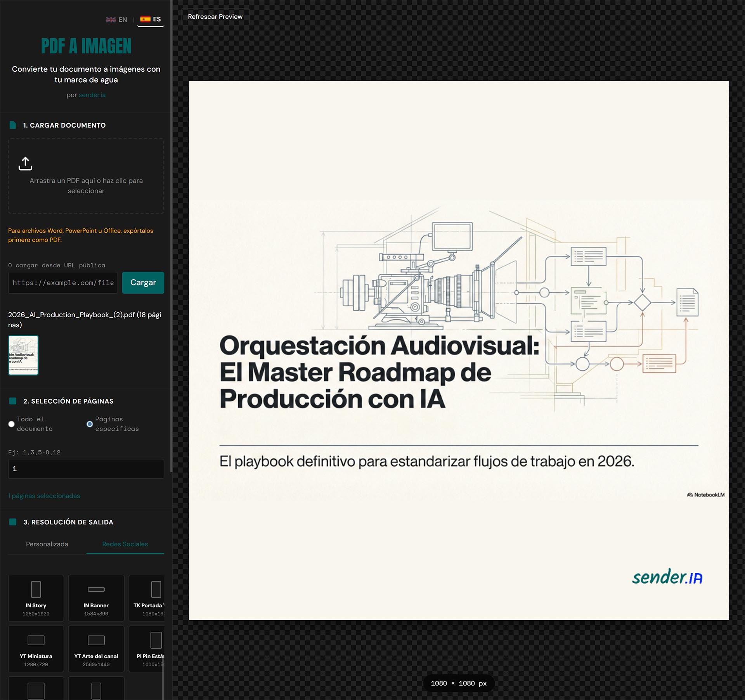Click the Cargar button
The height and width of the screenshot is (700, 745).
pyautogui.click(x=143, y=283)
